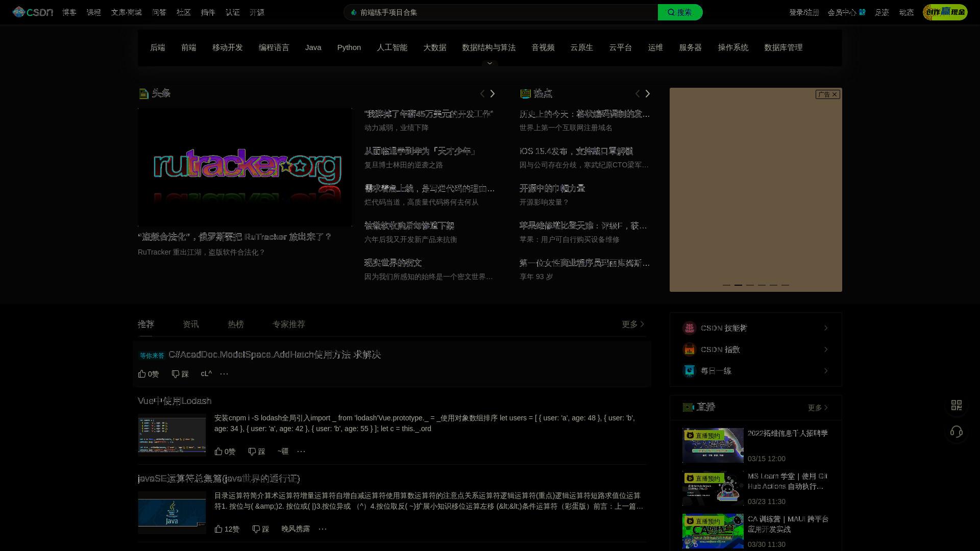Show next 头条 headlines with right arrow
Screen dimensions: 980x551
[493, 93]
